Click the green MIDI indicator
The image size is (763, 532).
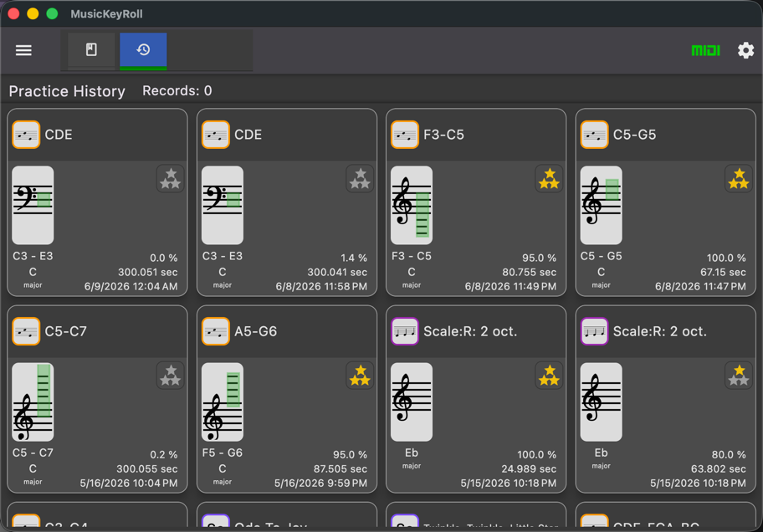705,50
